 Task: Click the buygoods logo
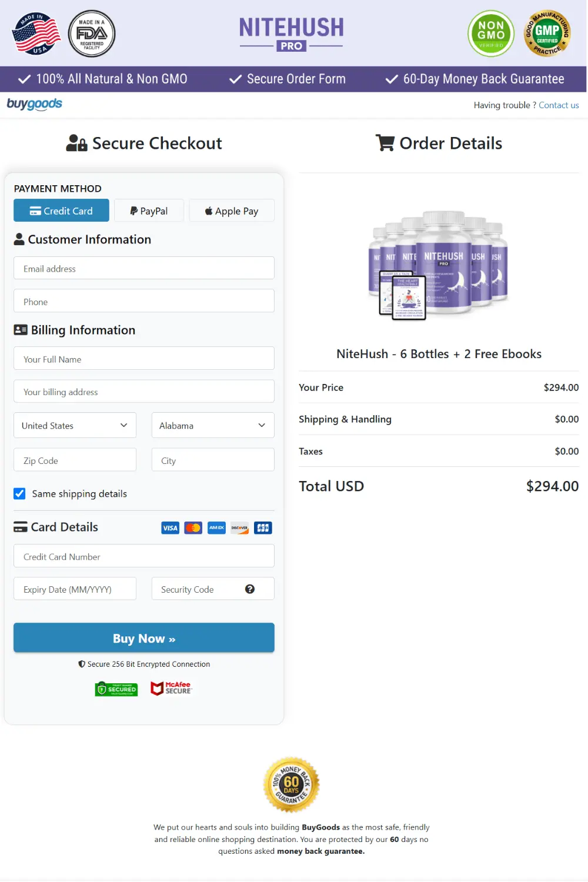click(34, 104)
